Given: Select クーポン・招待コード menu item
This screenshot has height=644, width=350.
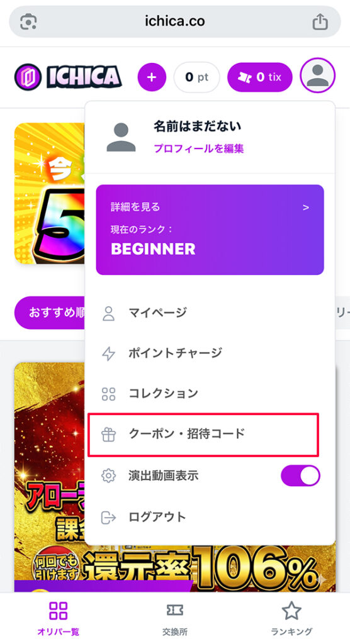Looking at the screenshot, I should [203, 435].
